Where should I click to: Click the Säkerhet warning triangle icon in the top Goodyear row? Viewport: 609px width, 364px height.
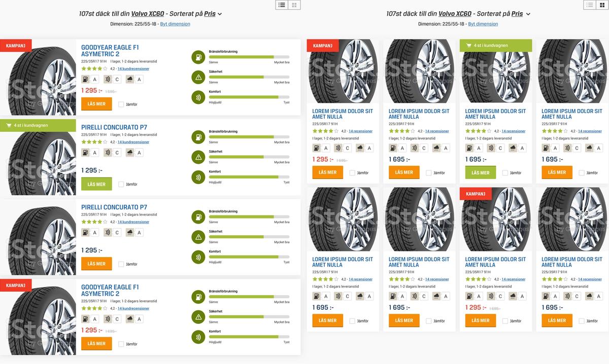[198, 77]
